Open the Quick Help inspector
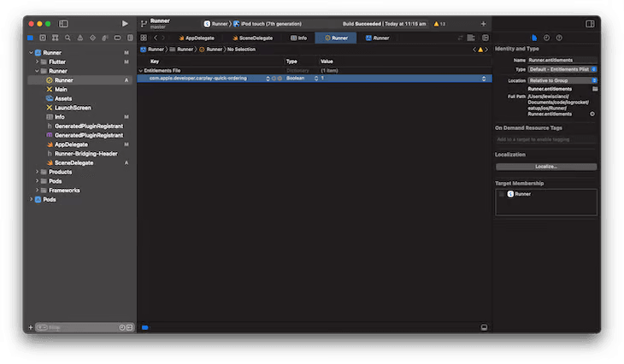Screen dimensions: 624x364 (x=558, y=38)
